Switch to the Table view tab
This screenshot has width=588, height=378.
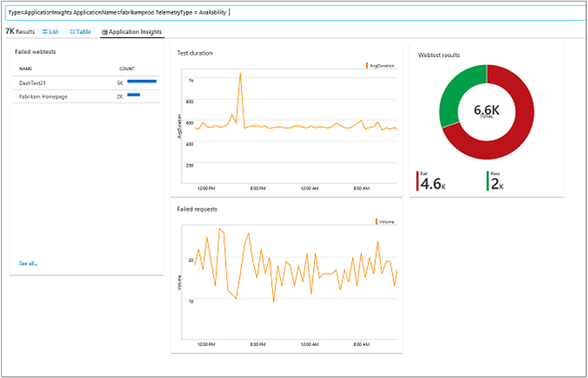pyautogui.click(x=80, y=32)
